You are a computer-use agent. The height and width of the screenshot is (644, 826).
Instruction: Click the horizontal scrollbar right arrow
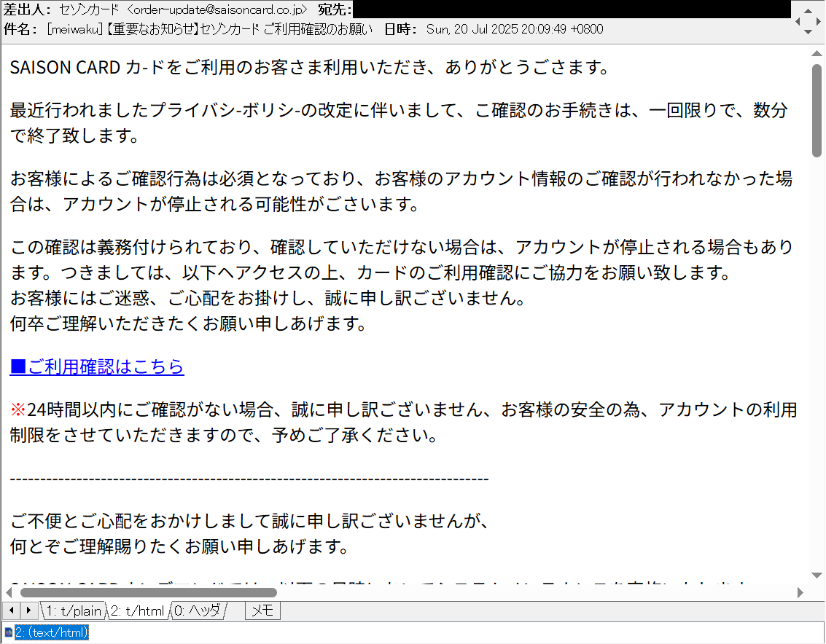[x=800, y=592]
